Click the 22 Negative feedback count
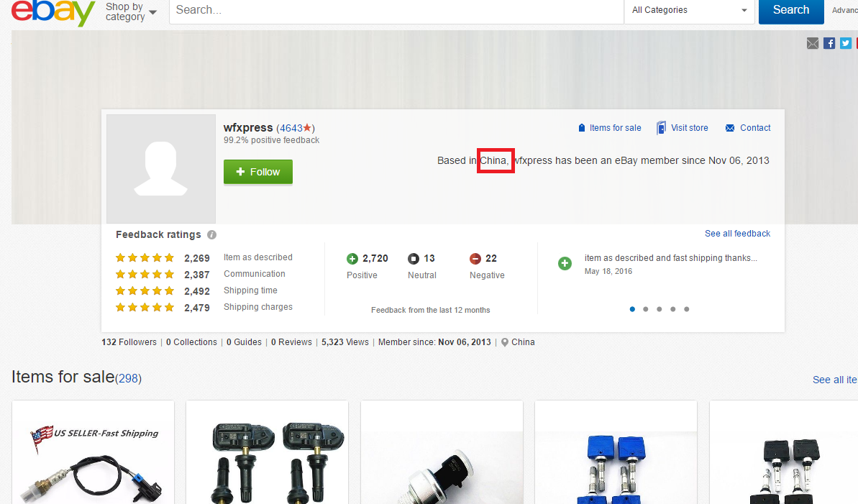Screen dimensions: 858x504 (490, 258)
